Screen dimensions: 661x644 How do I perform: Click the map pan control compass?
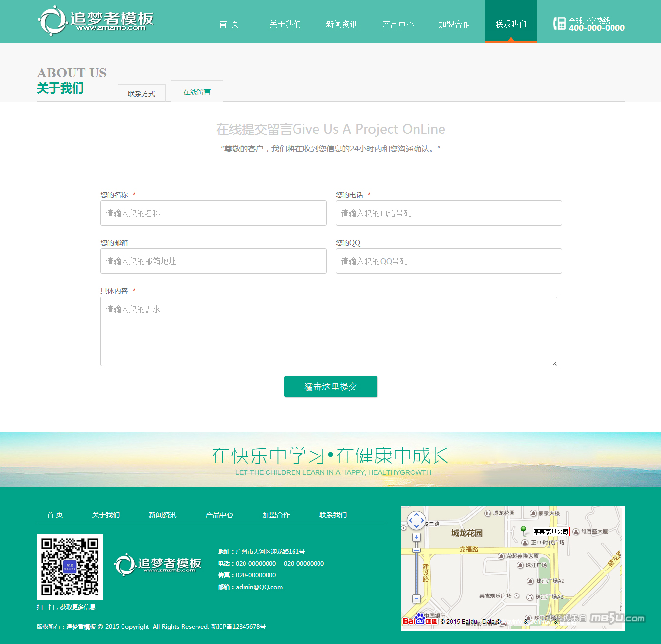[416, 520]
